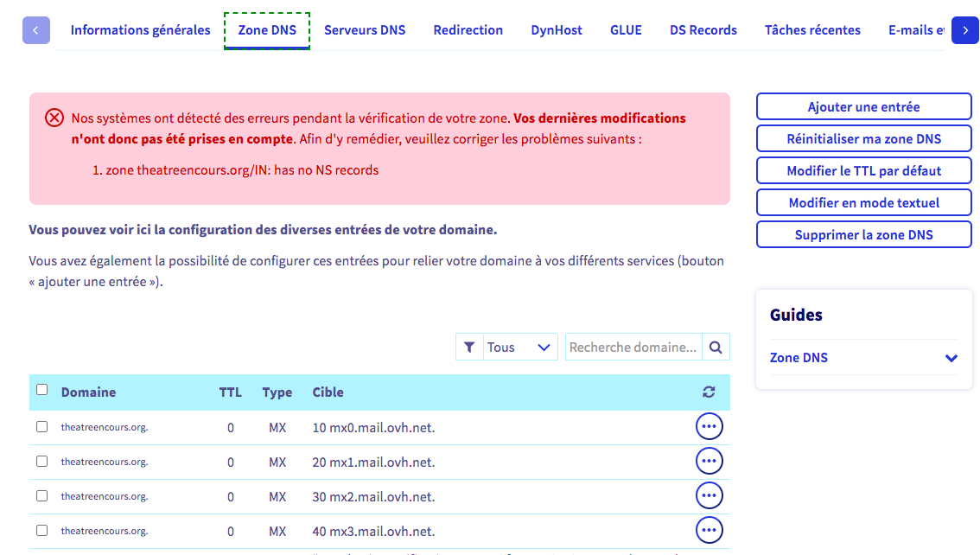The height and width of the screenshot is (555, 980).
Task: Open the Tous filter dropdown
Action: [x=519, y=348]
